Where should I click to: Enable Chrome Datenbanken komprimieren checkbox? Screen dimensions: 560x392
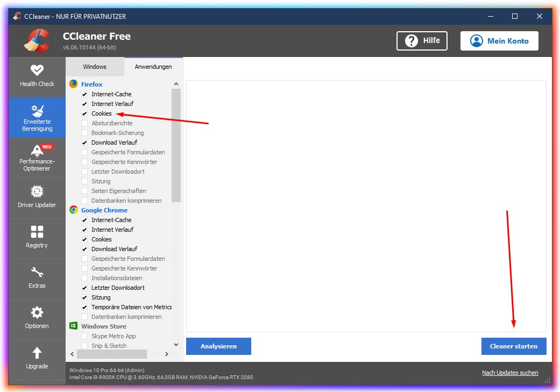[x=84, y=317]
